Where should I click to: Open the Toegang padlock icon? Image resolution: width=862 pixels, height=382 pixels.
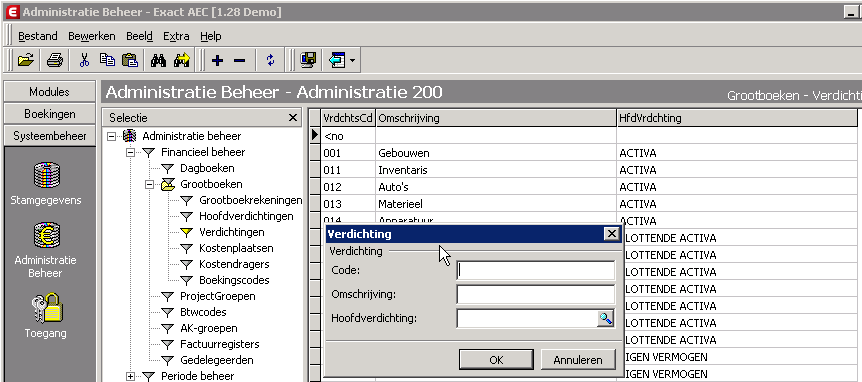point(46,308)
